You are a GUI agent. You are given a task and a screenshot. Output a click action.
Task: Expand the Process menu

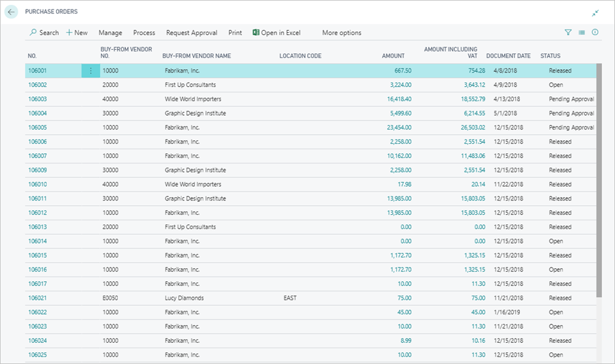click(x=144, y=33)
